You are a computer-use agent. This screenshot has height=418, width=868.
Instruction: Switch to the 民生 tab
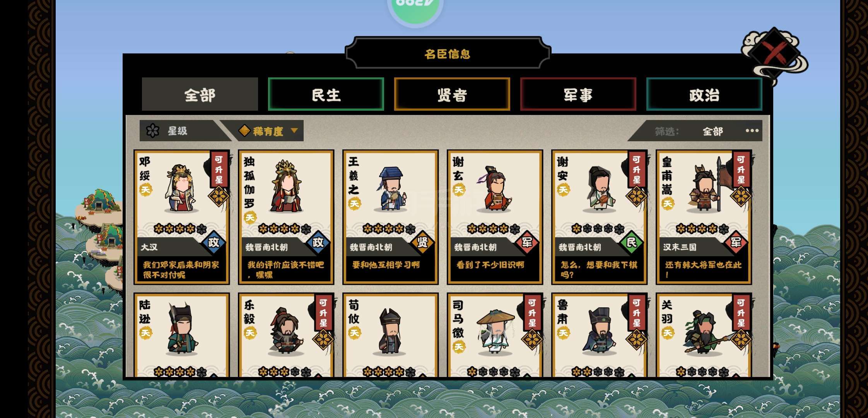pos(326,94)
